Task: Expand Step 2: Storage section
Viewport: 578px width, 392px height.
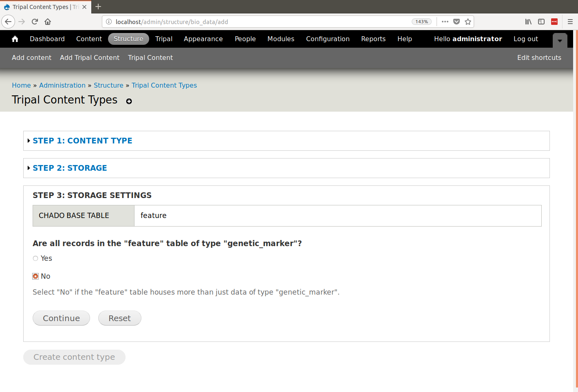Action: [70, 168]
